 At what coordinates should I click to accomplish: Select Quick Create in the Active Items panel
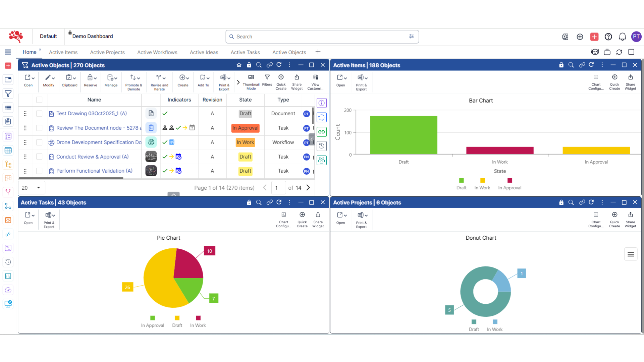pos(614,81)
